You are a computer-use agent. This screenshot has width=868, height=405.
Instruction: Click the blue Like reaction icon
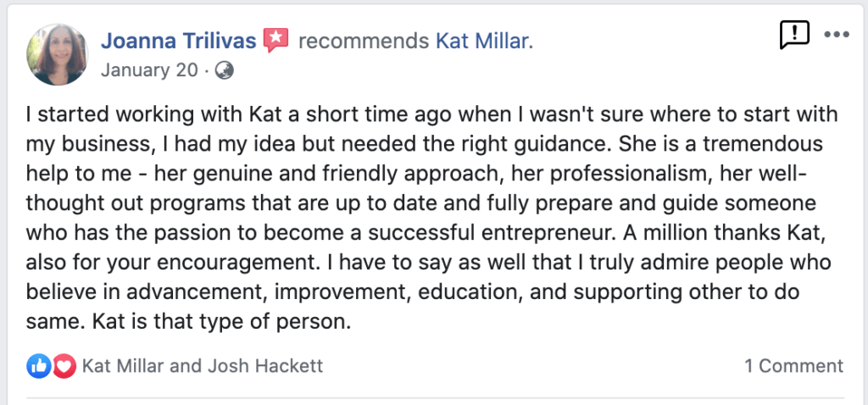click(x=39, y=366)
